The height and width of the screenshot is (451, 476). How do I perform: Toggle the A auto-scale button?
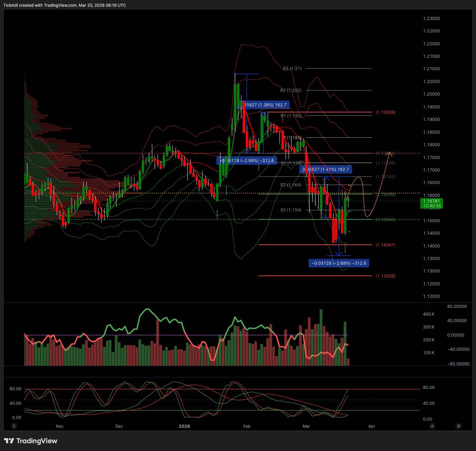(x=432, y=426)
